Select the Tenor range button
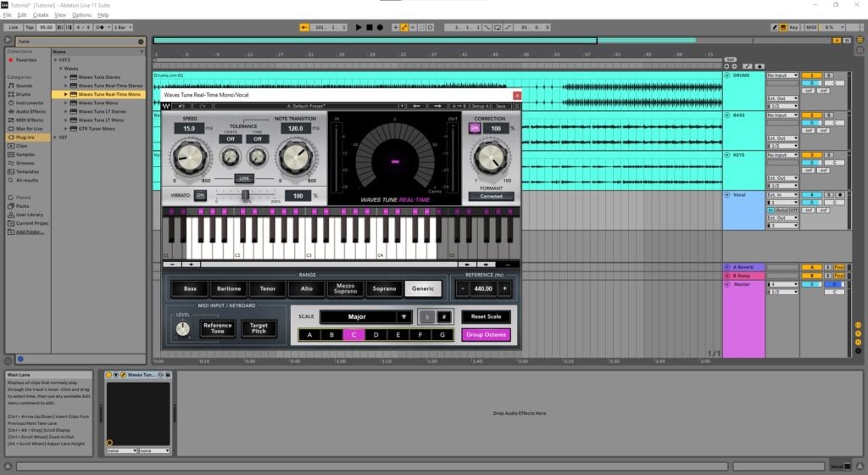868x475 pixels. (267, 288)
